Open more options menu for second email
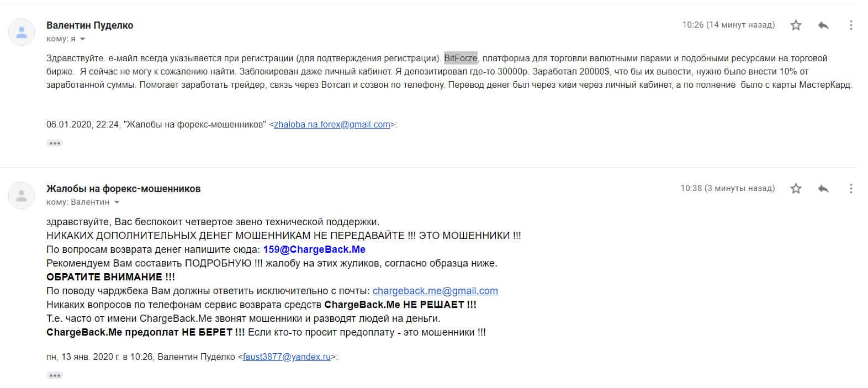Screen dimensions: 868x388 851,189
